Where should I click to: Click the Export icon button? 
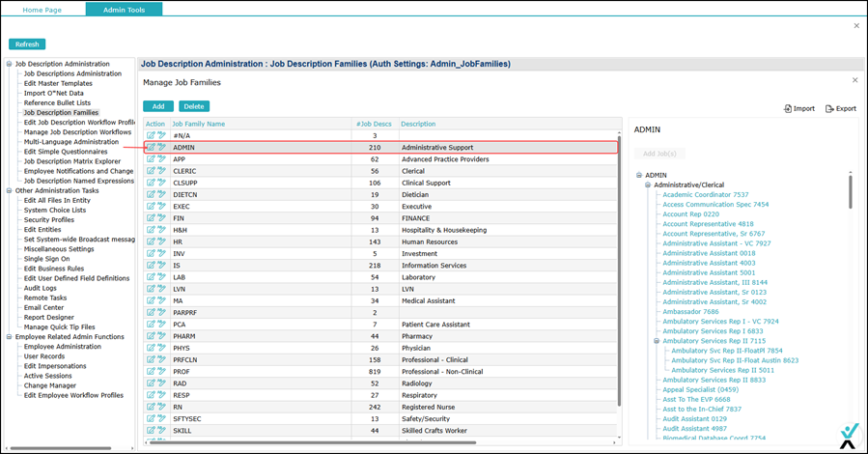click(840, 108)
